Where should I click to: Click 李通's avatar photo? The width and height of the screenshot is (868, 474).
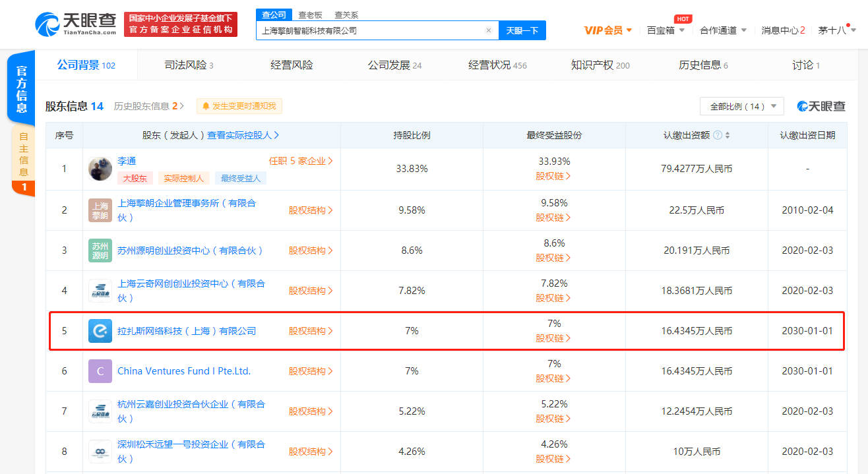(x=100, y=169)
